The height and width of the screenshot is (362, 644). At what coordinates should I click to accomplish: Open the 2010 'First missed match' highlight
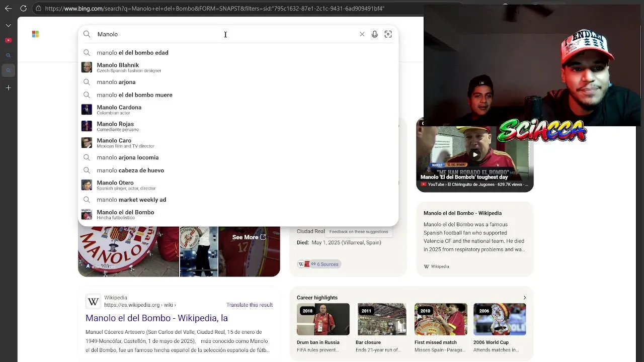click(441, 328)
